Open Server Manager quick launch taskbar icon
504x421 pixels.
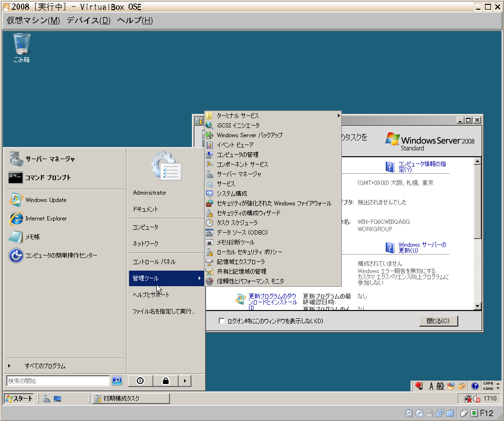[x=46, y=399]
